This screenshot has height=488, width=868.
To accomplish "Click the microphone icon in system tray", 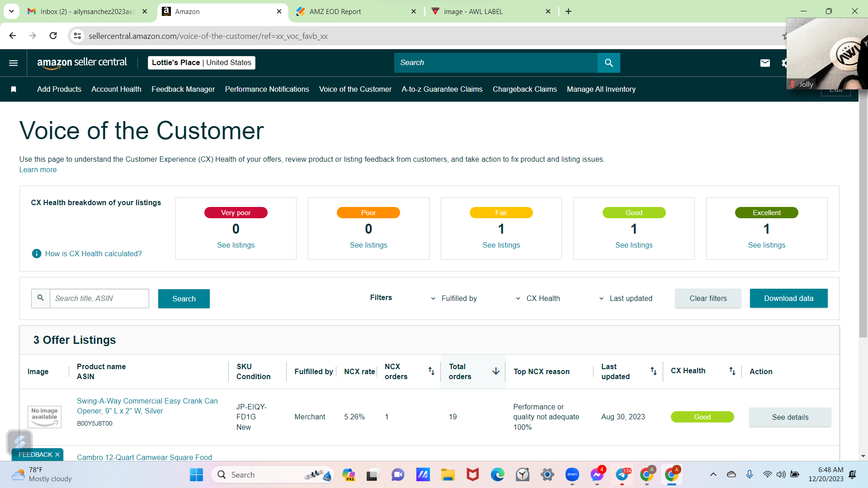I will tap(750, 474).
